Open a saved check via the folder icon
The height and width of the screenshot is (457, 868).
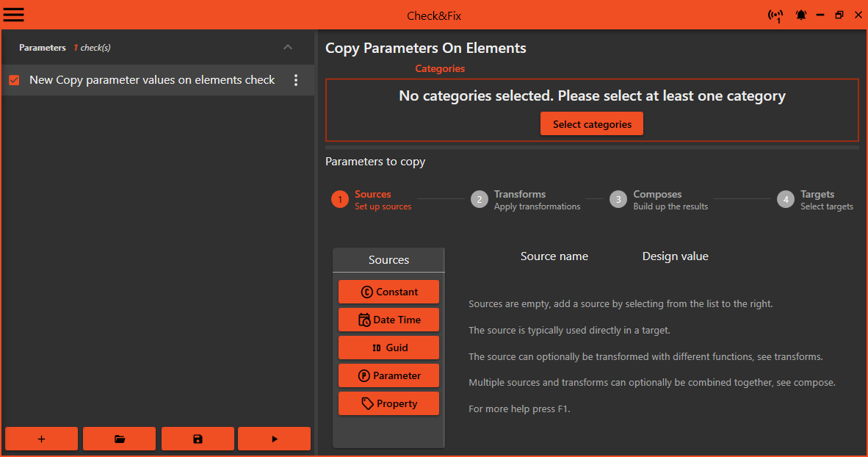tap(119, 439)
